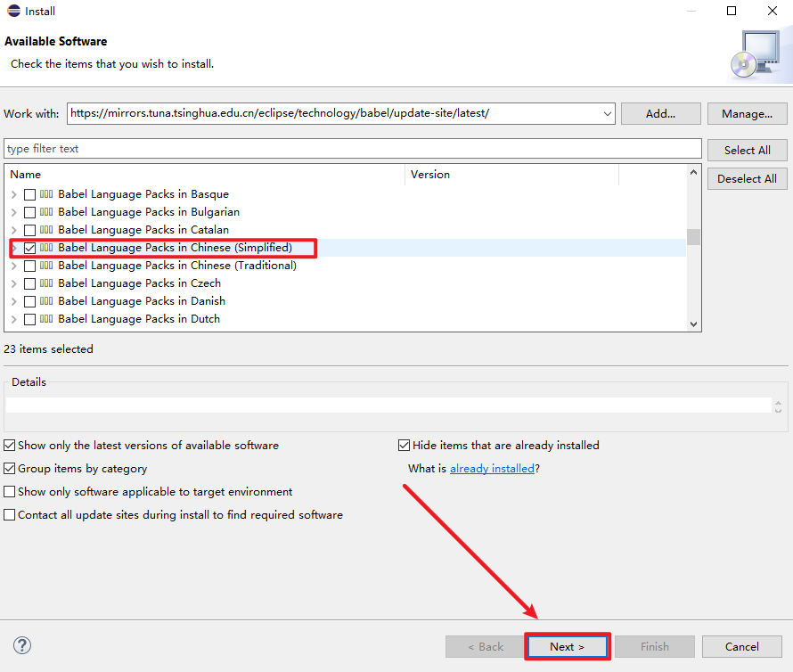Image resolution: width=793 pixels, height=672 pixels.
Task: Click the Version column header
Action: pos(511,175)
